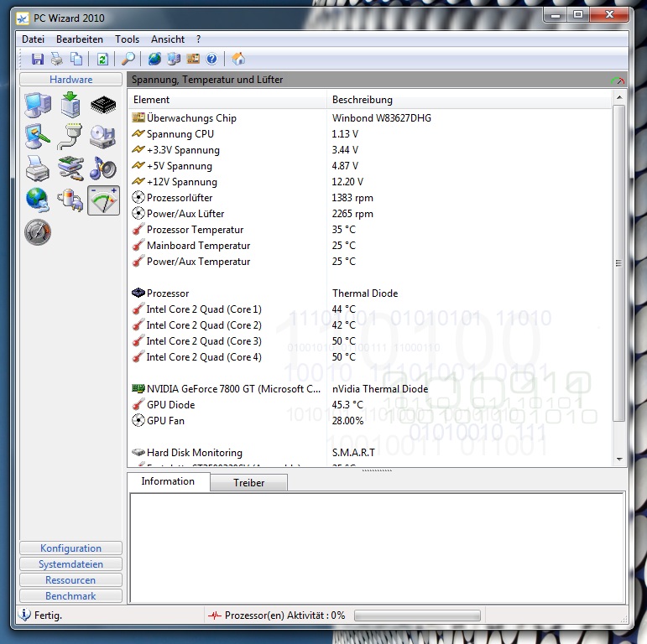
Task: Select the +5V Spannung row
Action: [370, 166]
